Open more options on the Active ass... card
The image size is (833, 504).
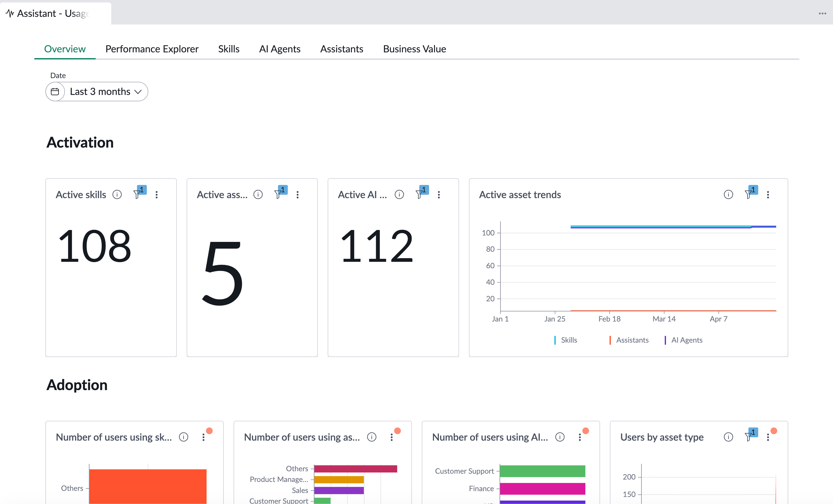[298, 194]
